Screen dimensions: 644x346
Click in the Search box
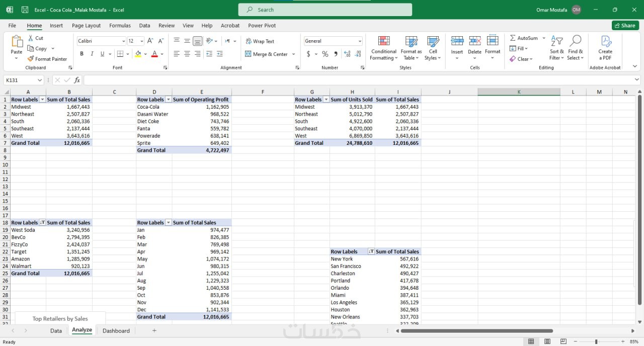point(325,10)
